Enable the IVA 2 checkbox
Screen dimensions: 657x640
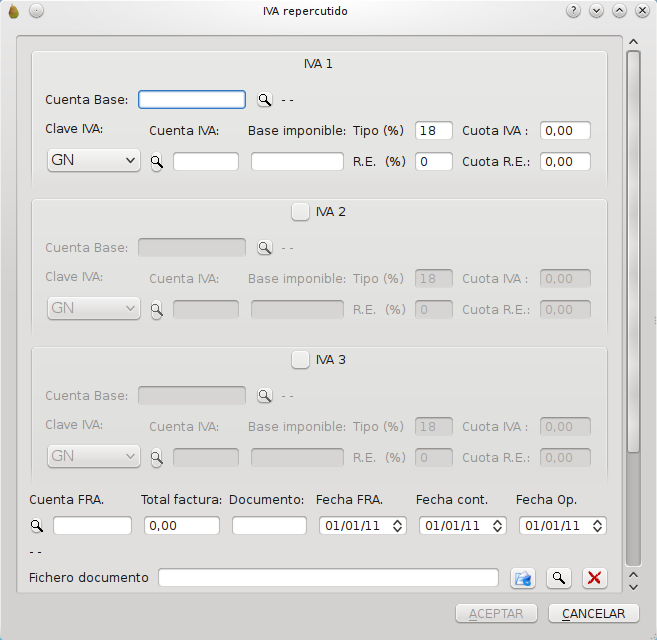pos(300,212)
